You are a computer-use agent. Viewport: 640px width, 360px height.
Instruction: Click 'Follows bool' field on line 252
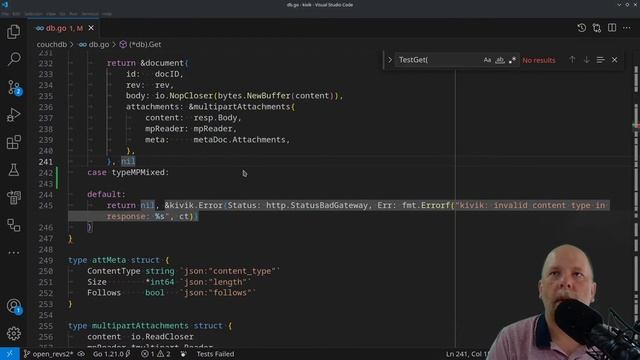tap(126, 293)
